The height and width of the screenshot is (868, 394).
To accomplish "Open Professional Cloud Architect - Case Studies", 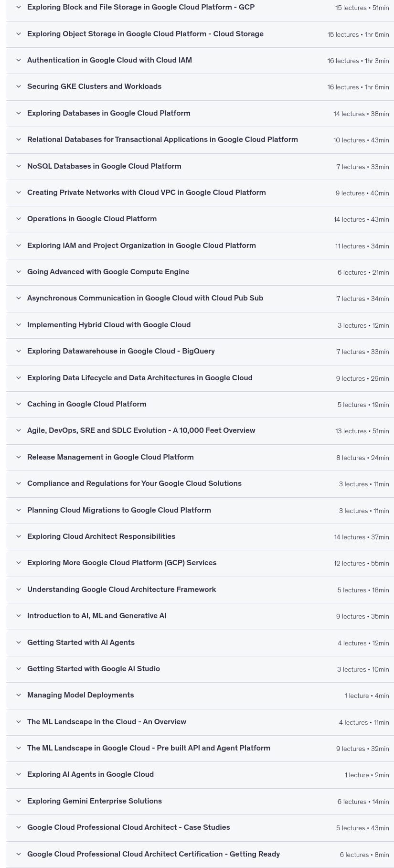I will pyautogui.click(x=128, y=827).
